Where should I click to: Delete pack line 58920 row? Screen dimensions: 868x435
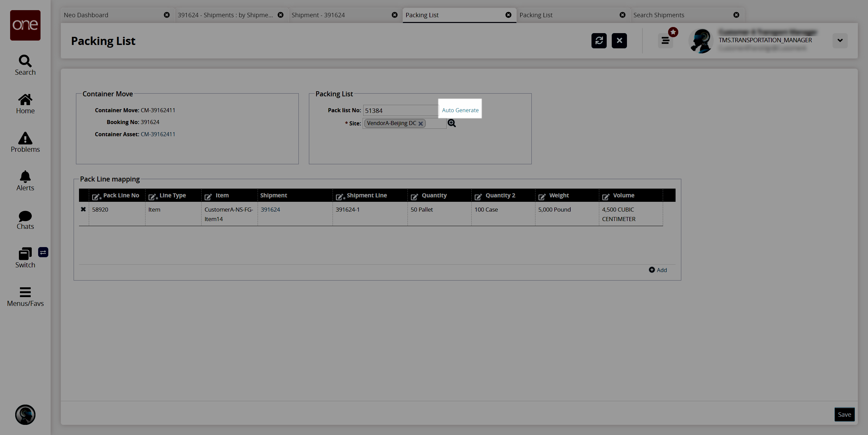[x=83, y=209]
